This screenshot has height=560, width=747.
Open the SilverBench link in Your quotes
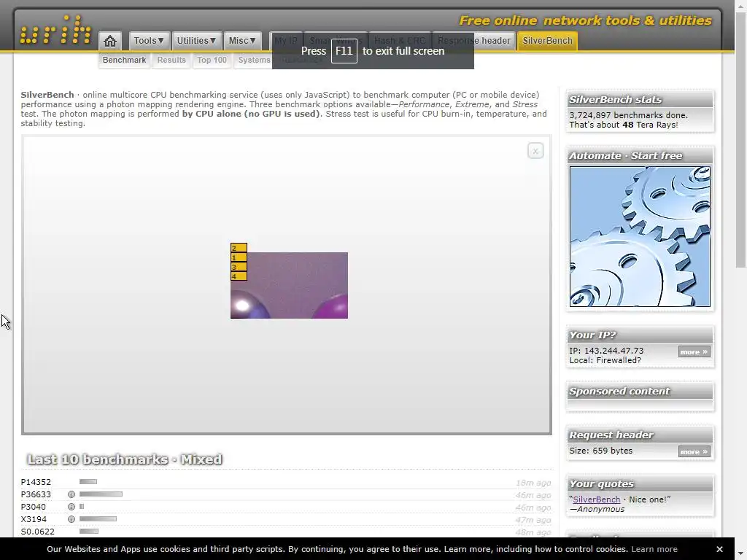coord(597,499)
